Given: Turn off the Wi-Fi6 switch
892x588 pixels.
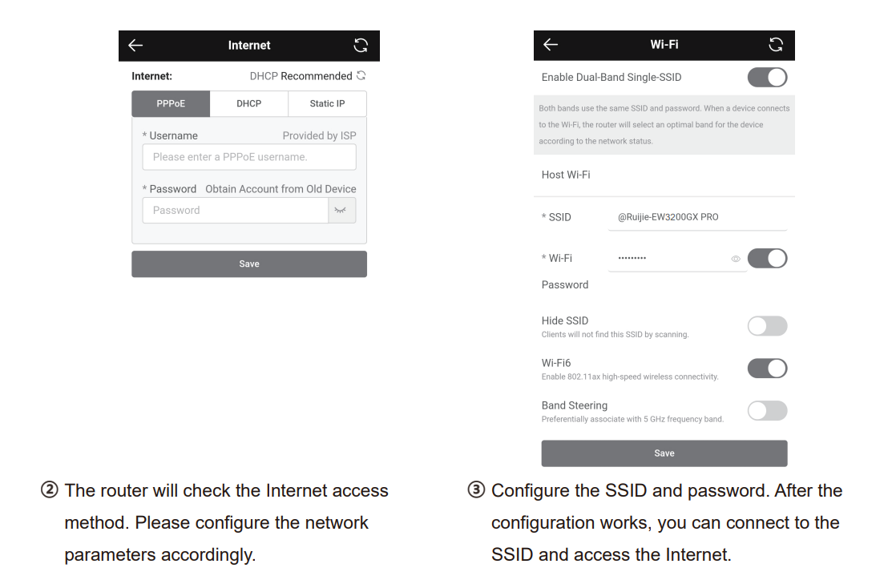Looking at the screenshot, I should 767,369.
